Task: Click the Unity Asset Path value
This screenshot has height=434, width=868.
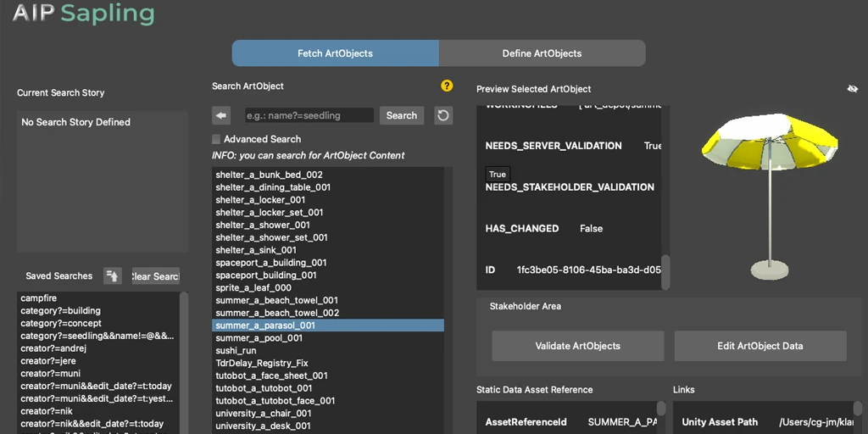Action: click(817, 422)
